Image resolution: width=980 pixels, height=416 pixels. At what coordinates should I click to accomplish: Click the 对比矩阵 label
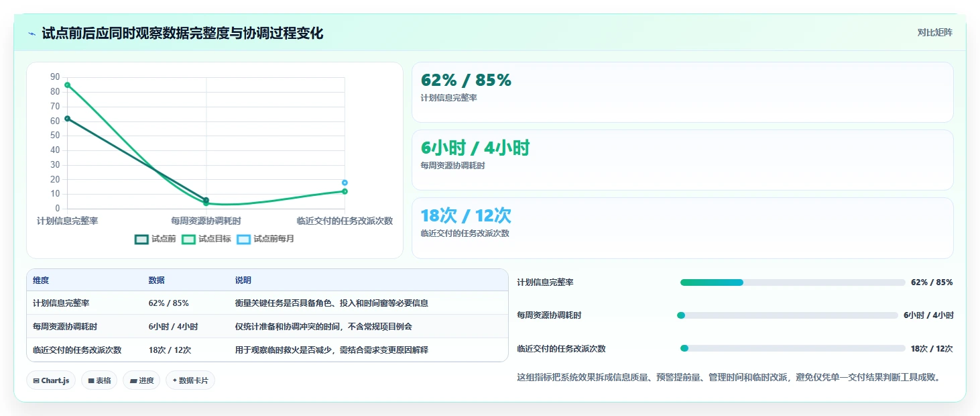(x=934, y=32)
